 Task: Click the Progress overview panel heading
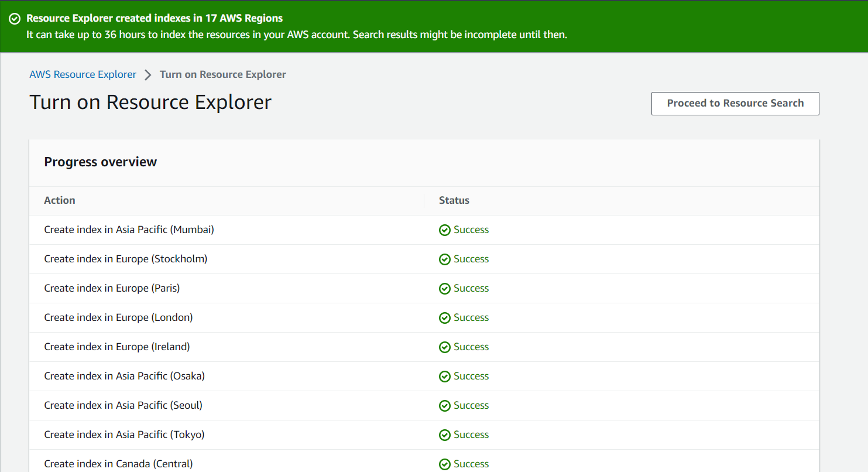100,162
